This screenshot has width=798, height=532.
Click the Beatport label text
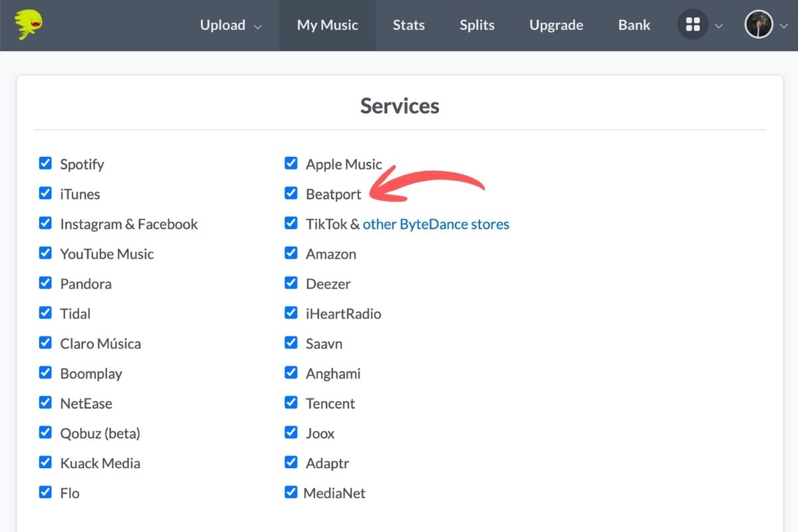333,194
